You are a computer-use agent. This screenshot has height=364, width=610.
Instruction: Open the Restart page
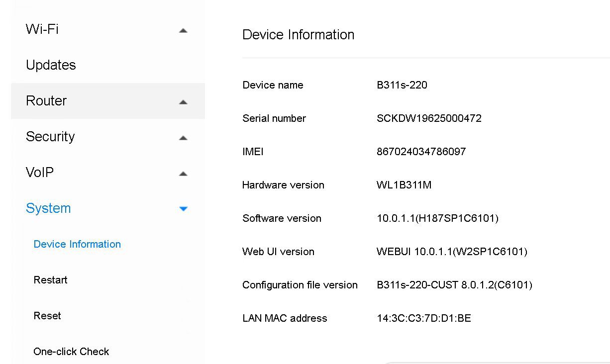pyautogui.click(x=50, y=279)
